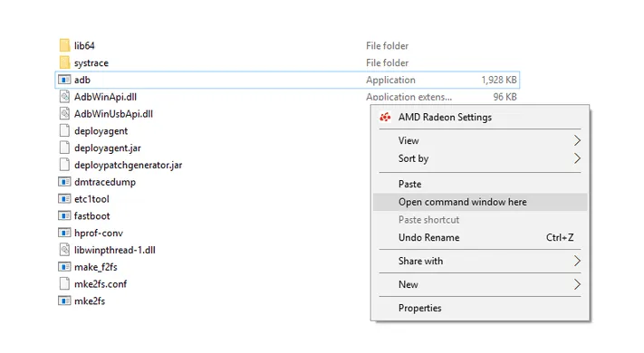The width and height of the screenshot is (644, 353).
Task: Select the mke2fs.conf file name
Action: point(101,284)
